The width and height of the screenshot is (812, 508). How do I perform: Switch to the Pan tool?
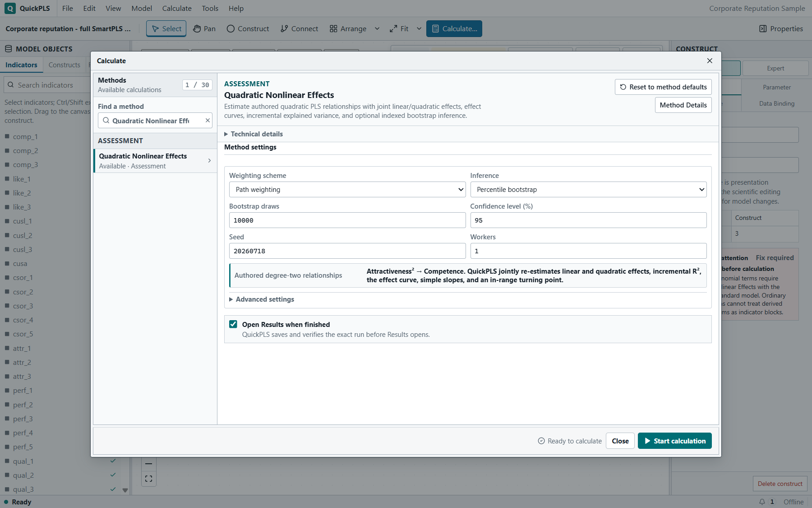[204, 28]
